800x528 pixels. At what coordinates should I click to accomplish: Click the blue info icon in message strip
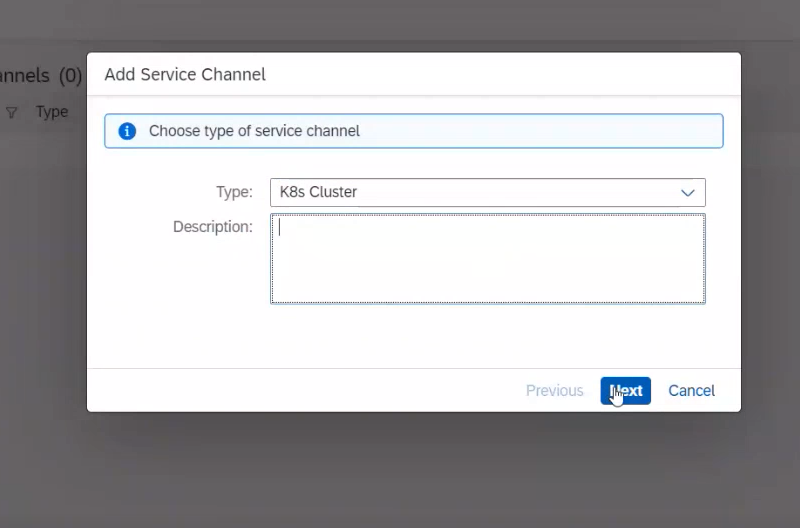click(127, 131)
